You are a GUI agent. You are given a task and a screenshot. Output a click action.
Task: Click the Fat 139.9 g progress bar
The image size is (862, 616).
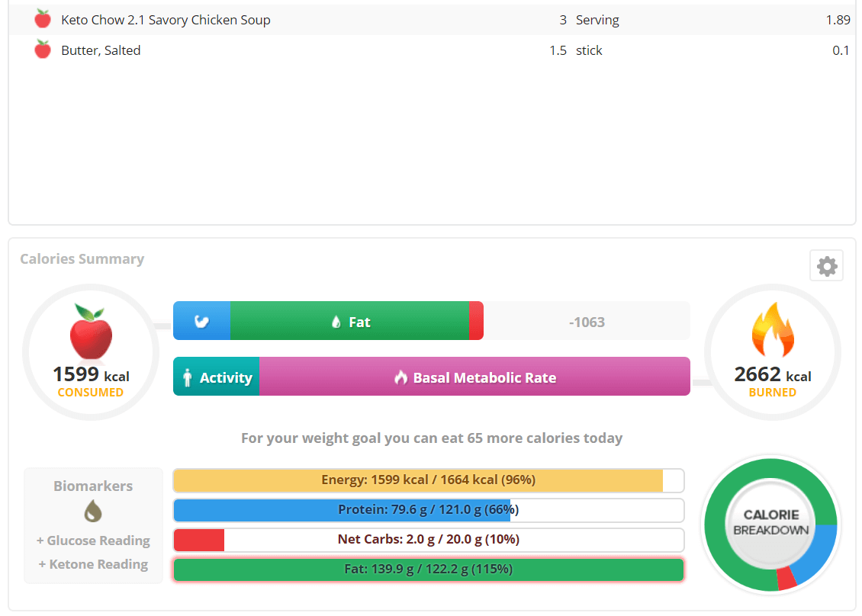pyautogui.click(x=429, y=569)
